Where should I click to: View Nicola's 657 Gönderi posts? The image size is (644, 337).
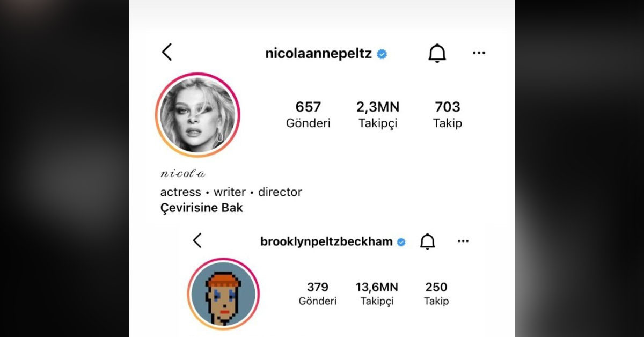click(308, 115)
